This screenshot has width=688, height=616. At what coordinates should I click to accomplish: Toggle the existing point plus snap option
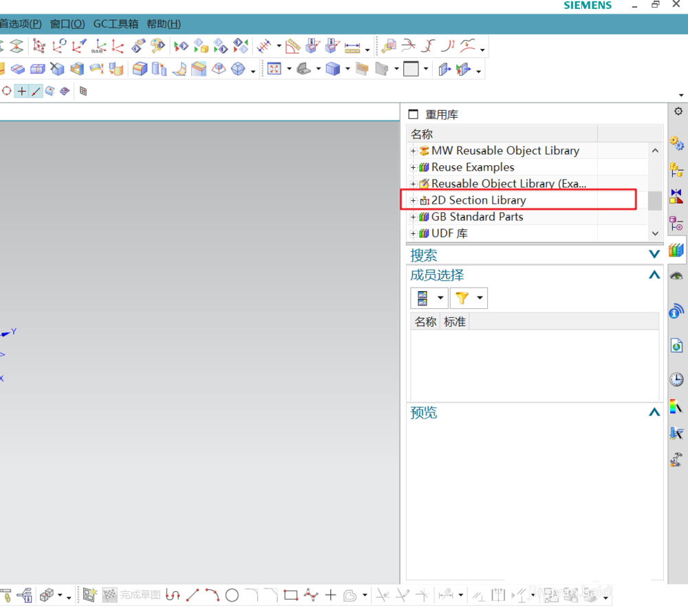click(21, 92)
